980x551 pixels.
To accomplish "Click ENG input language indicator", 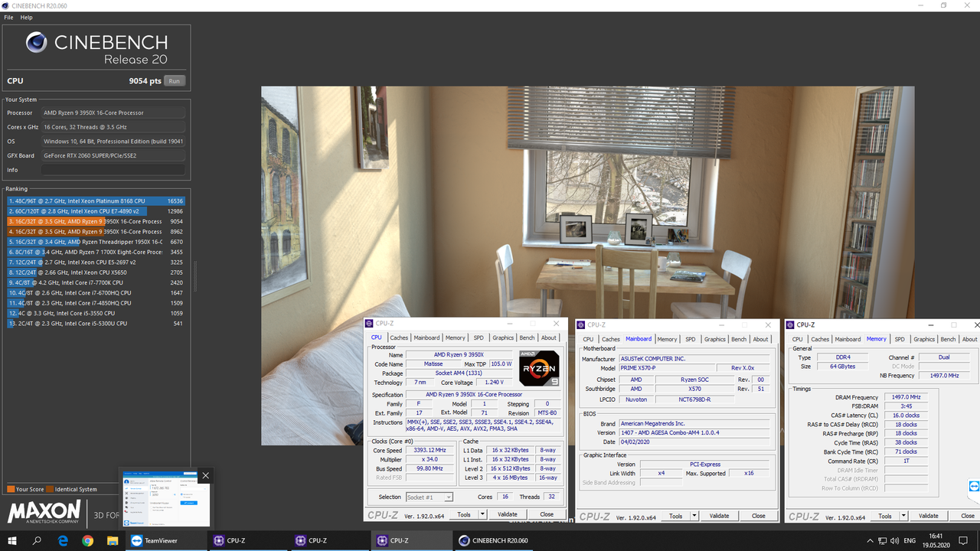I will point(910,540).
